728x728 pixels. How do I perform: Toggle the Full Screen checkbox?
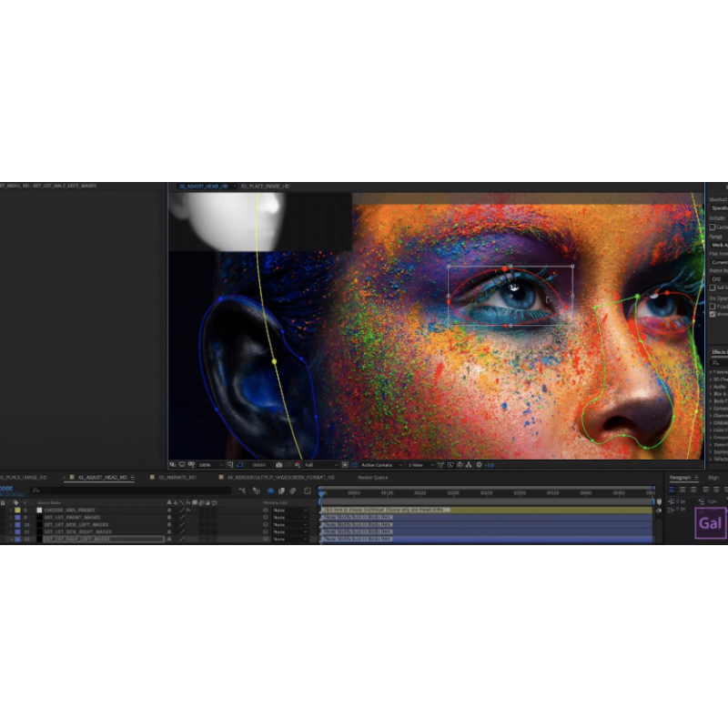(713, 288)
